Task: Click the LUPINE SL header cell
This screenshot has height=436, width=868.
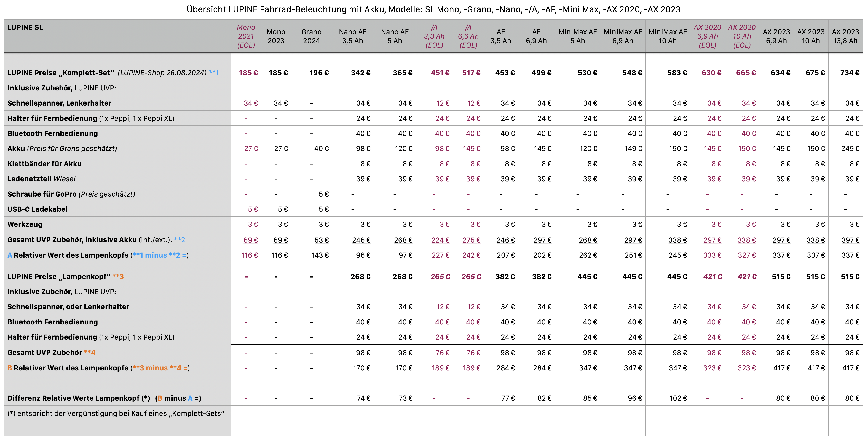Action: pyautogui.click(x=25, y=27)
